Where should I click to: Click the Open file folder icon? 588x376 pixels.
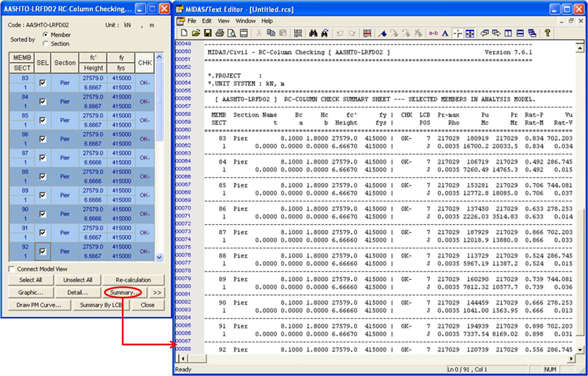tap(196, 33)
